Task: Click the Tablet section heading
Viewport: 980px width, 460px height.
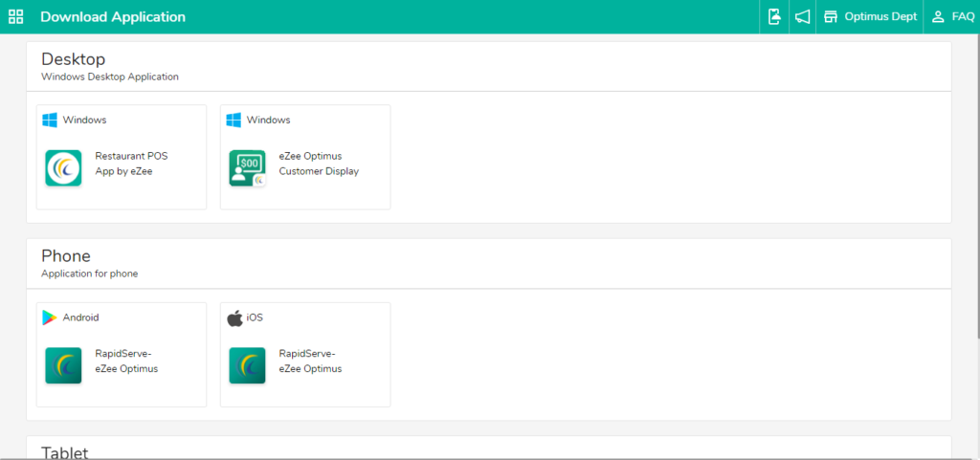Action: coord(65,452)
